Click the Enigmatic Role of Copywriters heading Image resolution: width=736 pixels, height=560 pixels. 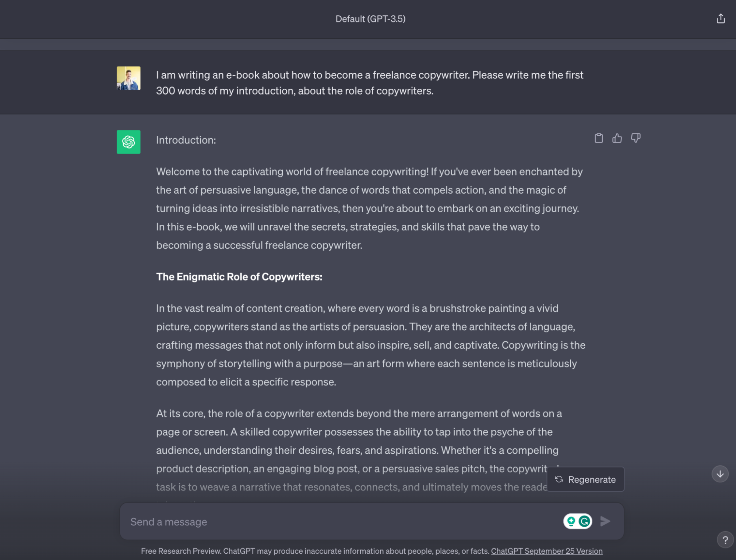239,277
